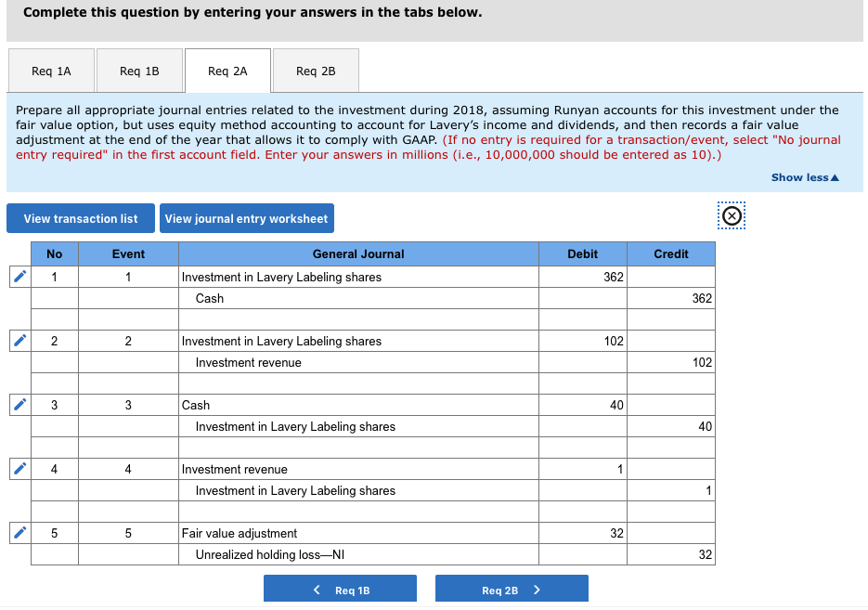Click the debit 102 cell in entry 2
868x610 pixels.
pos(582,341)
